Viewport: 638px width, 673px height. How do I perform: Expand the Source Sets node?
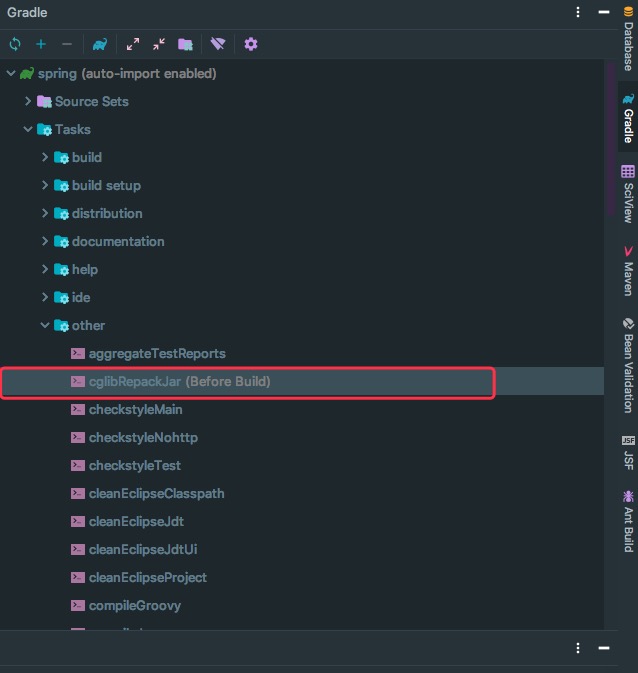point(28,101)
